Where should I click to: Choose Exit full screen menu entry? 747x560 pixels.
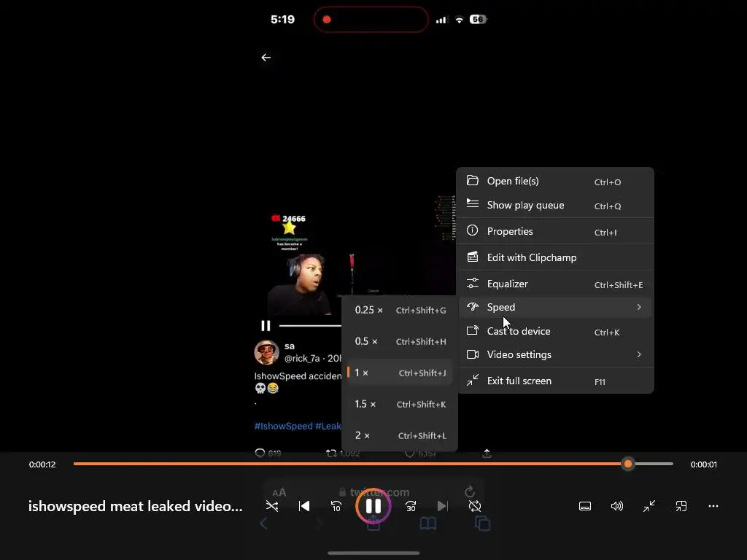[x=555, y=381]
